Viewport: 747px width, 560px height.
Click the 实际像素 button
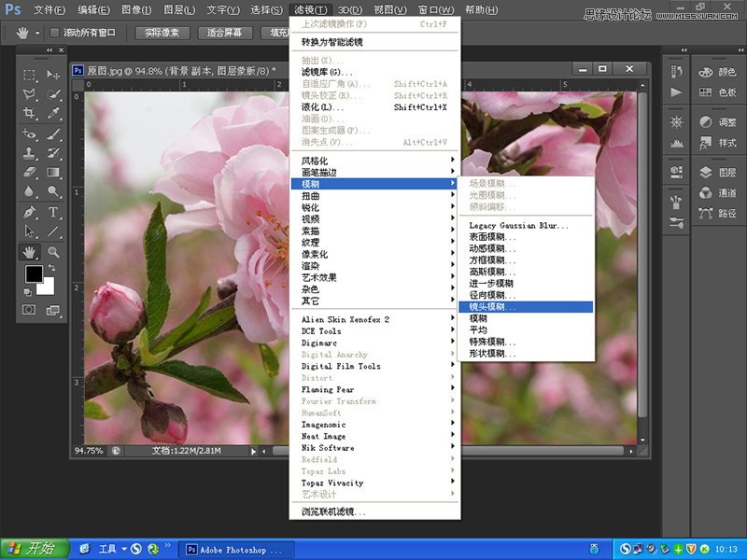162,33
